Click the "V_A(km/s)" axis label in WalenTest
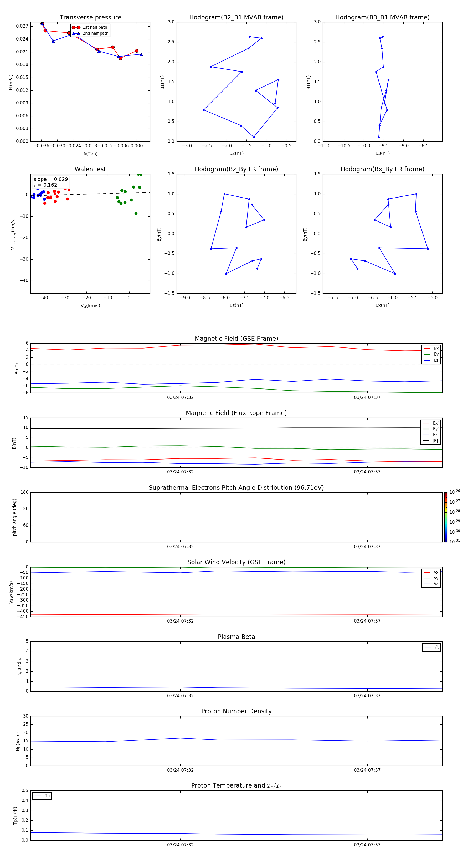473x868 pixels. click(x=90, y=306)
